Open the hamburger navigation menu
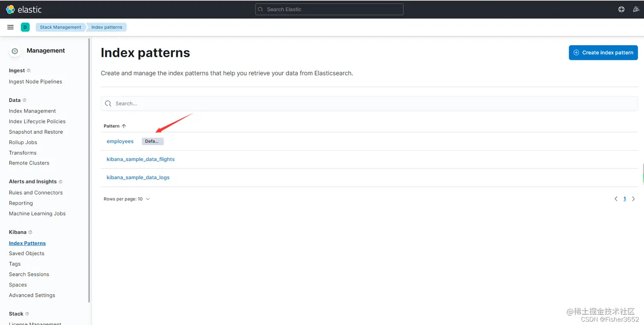644x325 pixels. tap(11, 27)
